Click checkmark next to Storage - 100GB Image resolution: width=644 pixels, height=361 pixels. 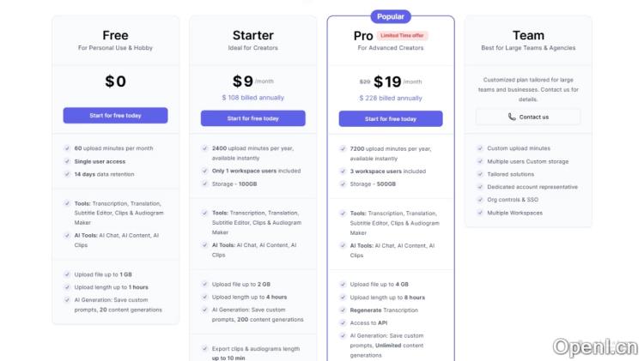204,184
